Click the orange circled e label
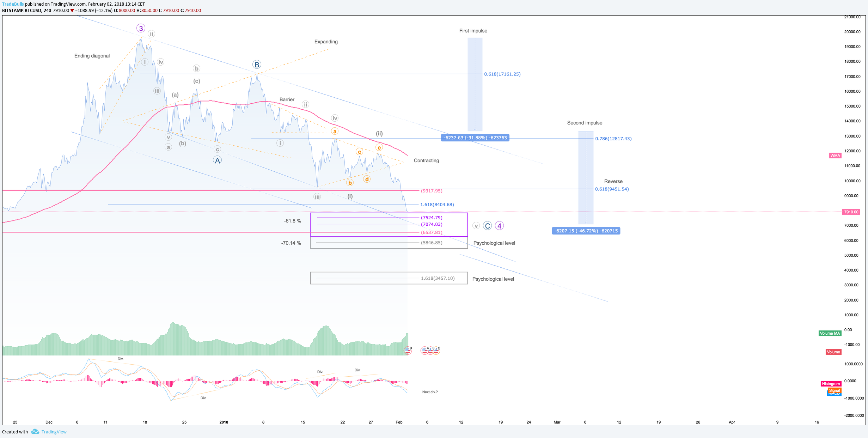The width and height of the screenshot is (868, 438). 379,147
